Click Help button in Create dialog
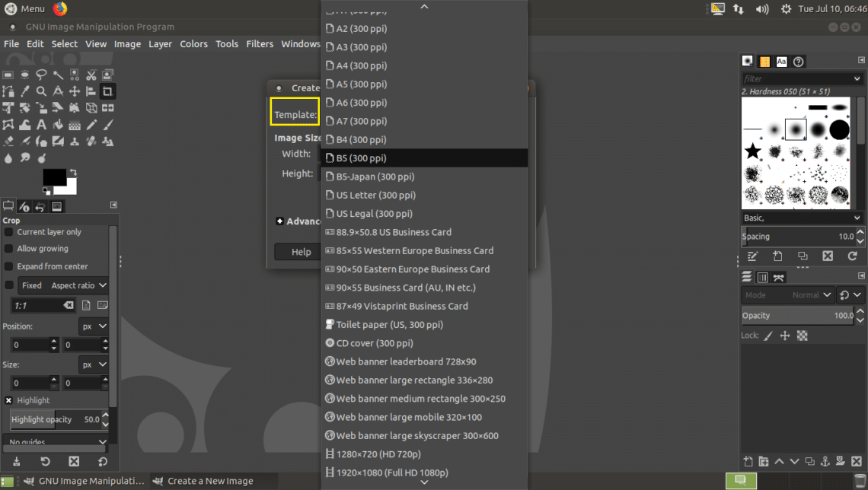868x490 pixels. click(298, 252)
